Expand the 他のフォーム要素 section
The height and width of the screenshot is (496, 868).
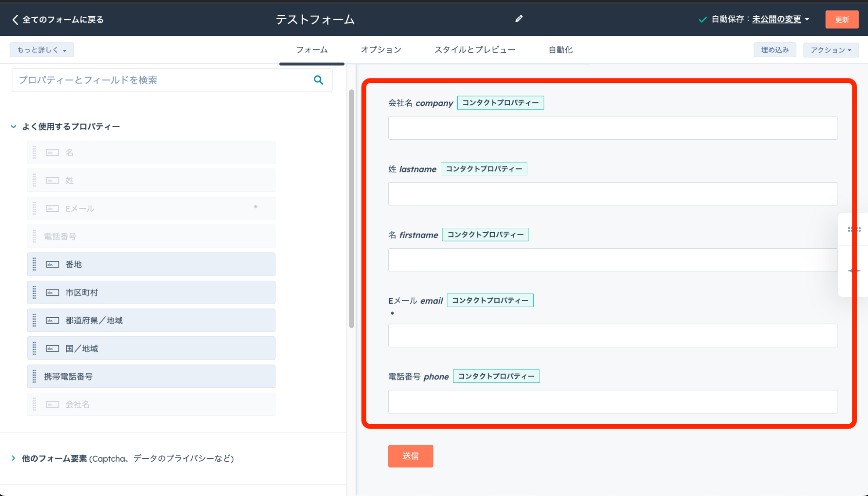(x=13, y=458)
